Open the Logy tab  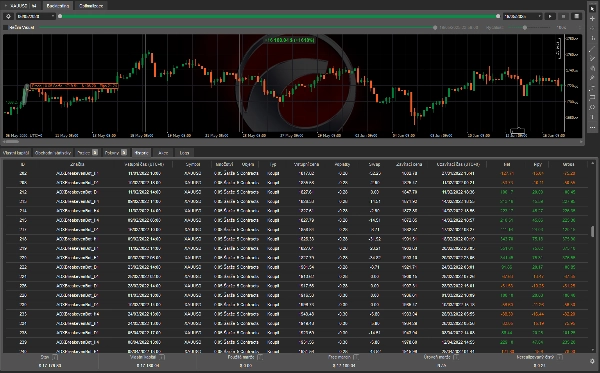184,153
